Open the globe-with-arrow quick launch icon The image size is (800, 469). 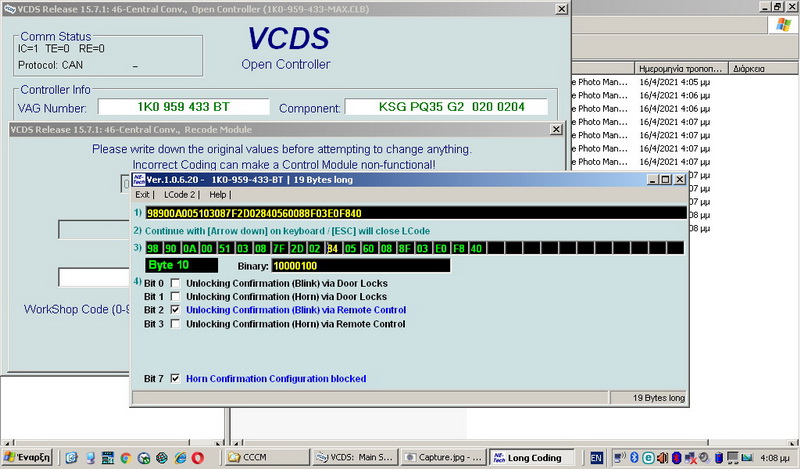pyautogui.click(x=144, y=458)
